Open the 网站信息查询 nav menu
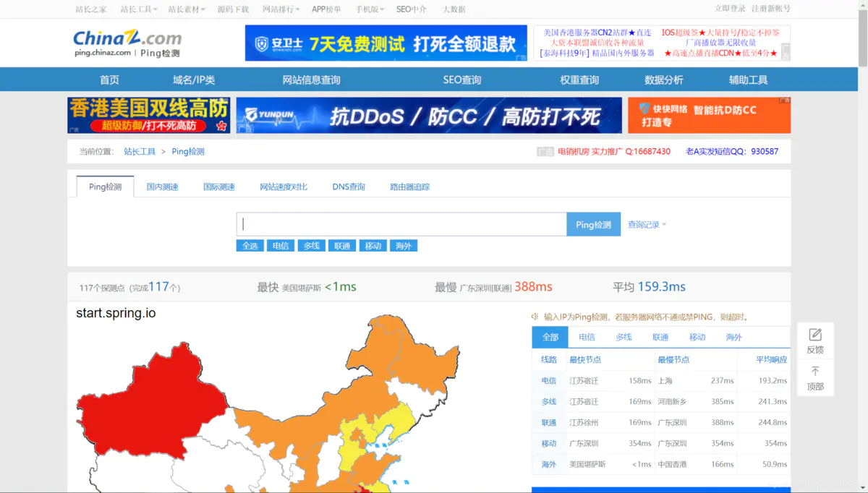Image resolution: width=868 pixels, height=493 pixels. pyautogui.click(x=311, y=80)
